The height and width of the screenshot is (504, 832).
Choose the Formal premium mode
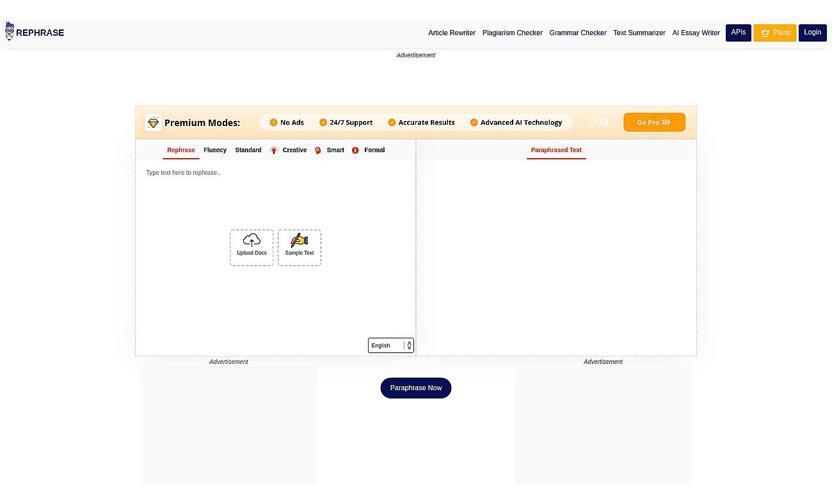pos(374,150)
